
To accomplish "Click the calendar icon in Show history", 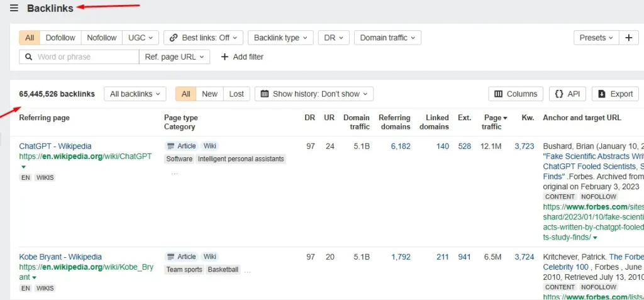I will pyautogui.click(x=265, y=94).
